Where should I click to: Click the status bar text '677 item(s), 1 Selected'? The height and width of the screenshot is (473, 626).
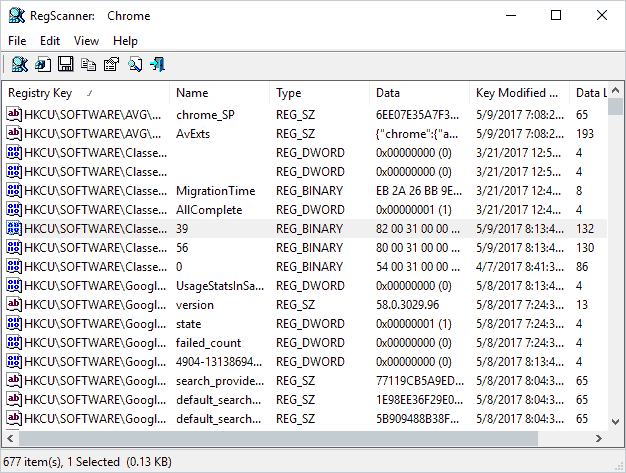tap(61, 462)
